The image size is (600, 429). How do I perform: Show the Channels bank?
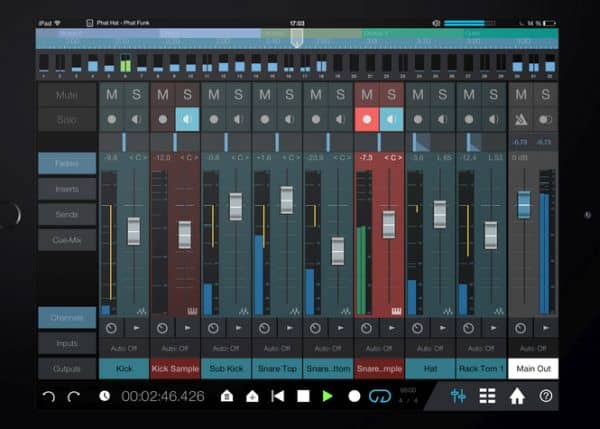tap(67, 318)
